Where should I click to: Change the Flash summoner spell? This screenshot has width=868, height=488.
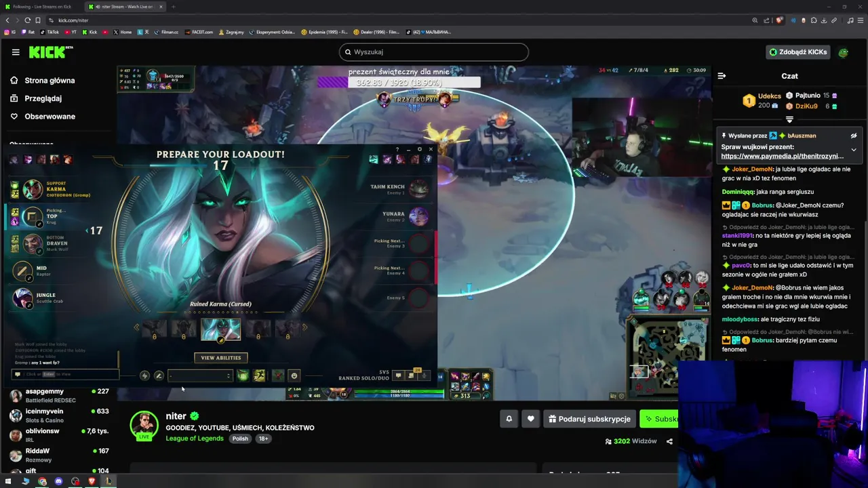pyautogui.click(x=259, y=375)
